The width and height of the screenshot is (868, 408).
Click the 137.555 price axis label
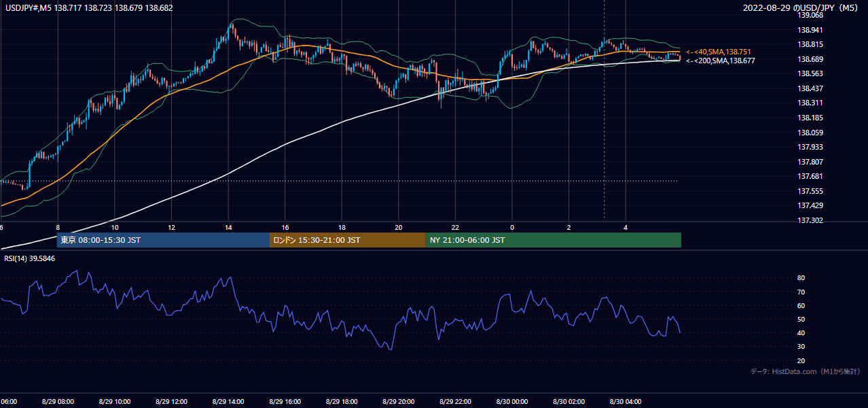810,191
